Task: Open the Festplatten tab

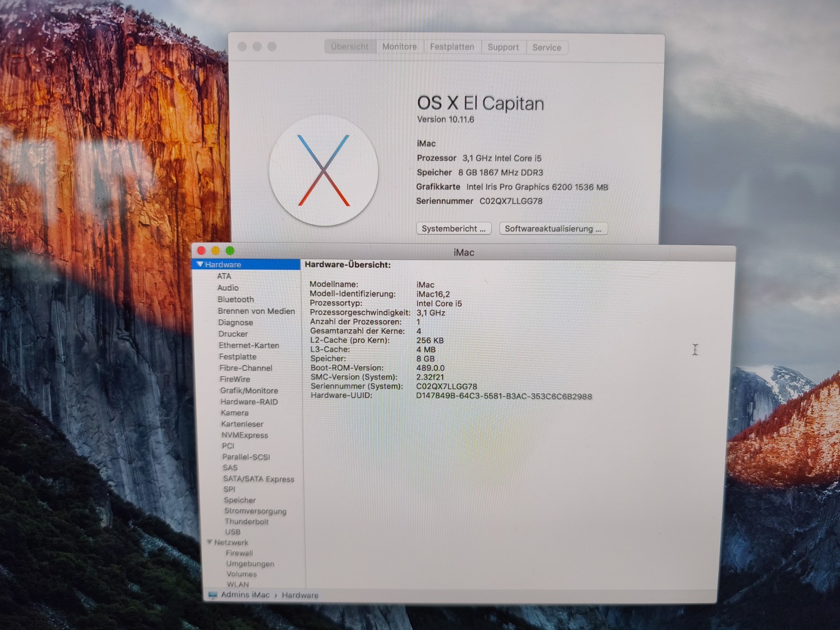Action: 452,47
